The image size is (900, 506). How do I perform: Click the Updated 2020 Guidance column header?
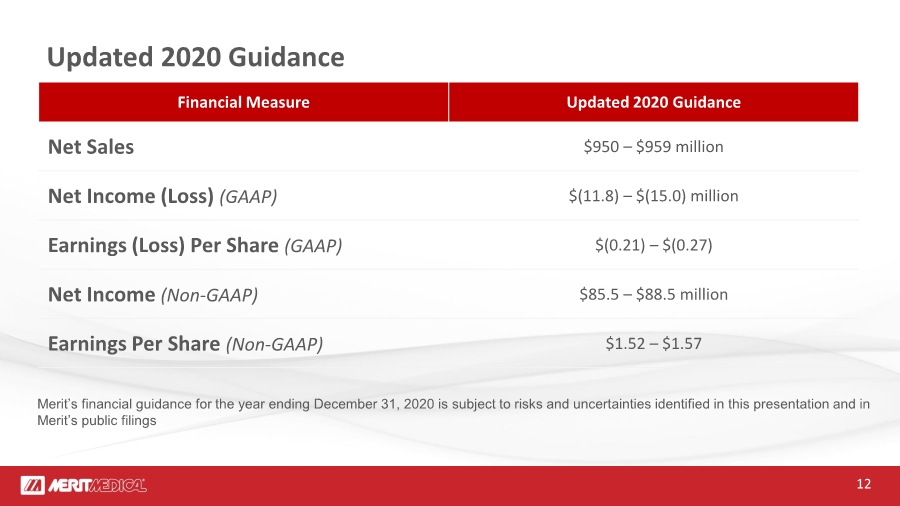653,102
